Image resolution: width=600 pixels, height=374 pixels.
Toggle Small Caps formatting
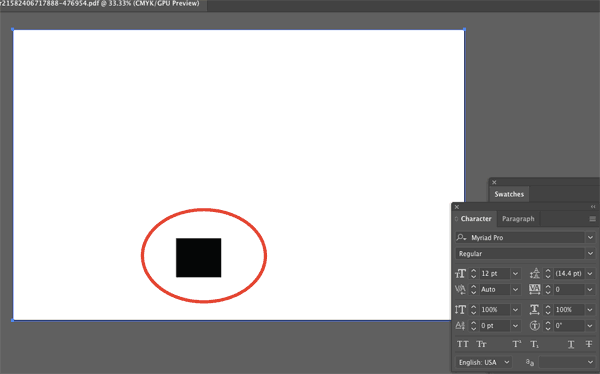tap(481, 344)
